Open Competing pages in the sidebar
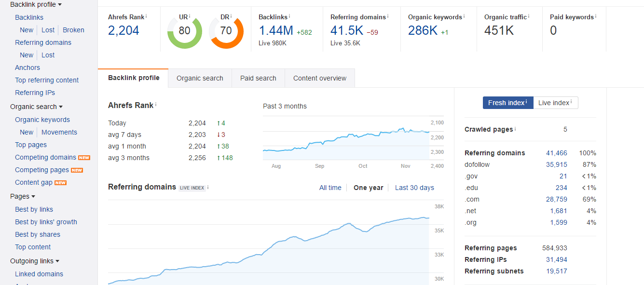Viewport: 644px width, 285px height. click(42, 170)
